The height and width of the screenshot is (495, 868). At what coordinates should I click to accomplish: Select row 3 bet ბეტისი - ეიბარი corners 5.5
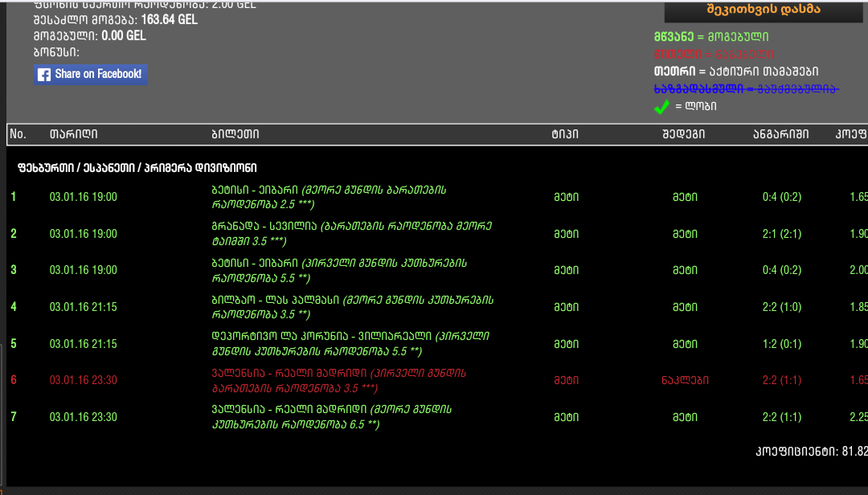pyautogui.click(x=339, y=270)
